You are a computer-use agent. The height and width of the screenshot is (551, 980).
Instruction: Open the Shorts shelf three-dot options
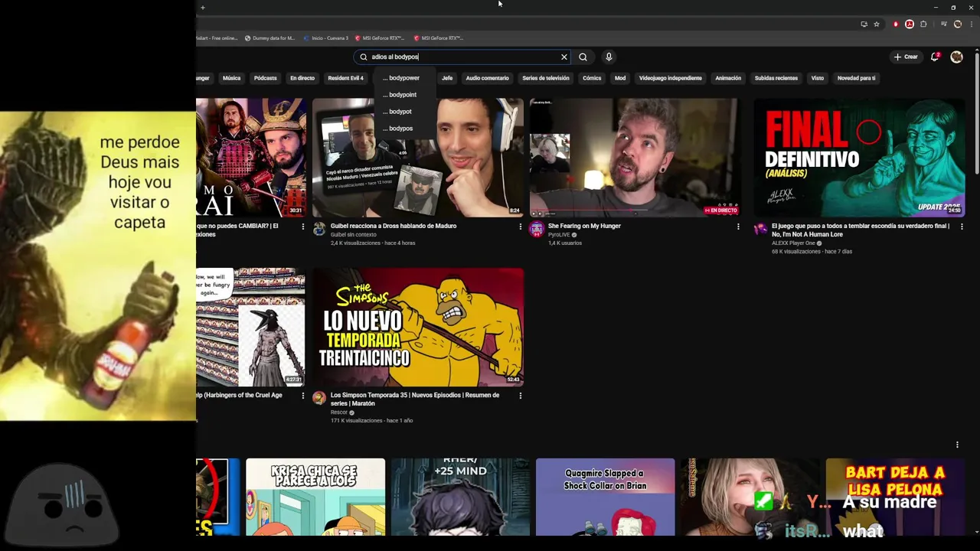click(957, 445)
